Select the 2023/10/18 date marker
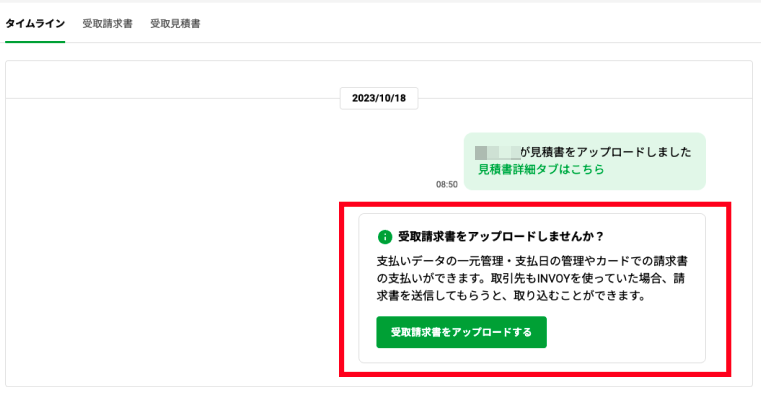Screen dimensions: 761x399 pos(379,99)
